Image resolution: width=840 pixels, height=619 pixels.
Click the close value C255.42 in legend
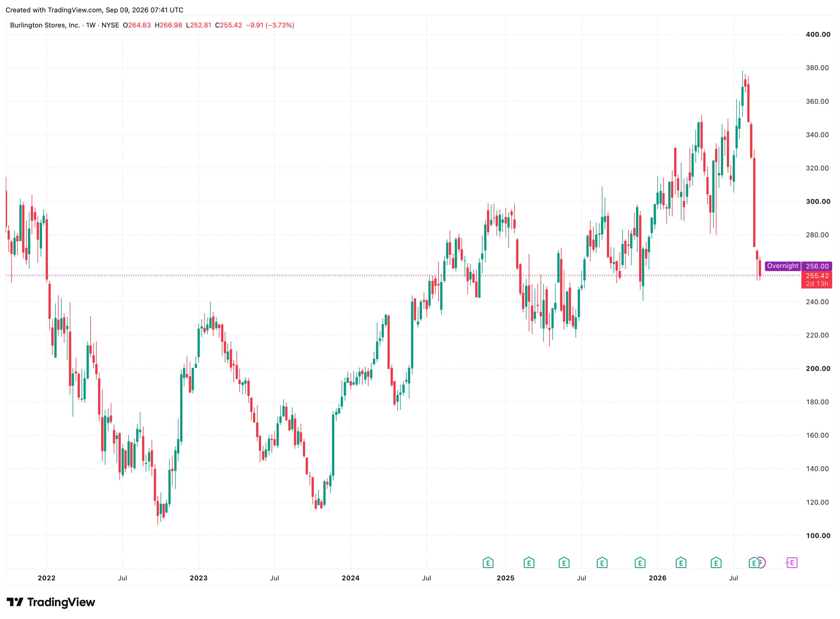(x=229, y=25)
